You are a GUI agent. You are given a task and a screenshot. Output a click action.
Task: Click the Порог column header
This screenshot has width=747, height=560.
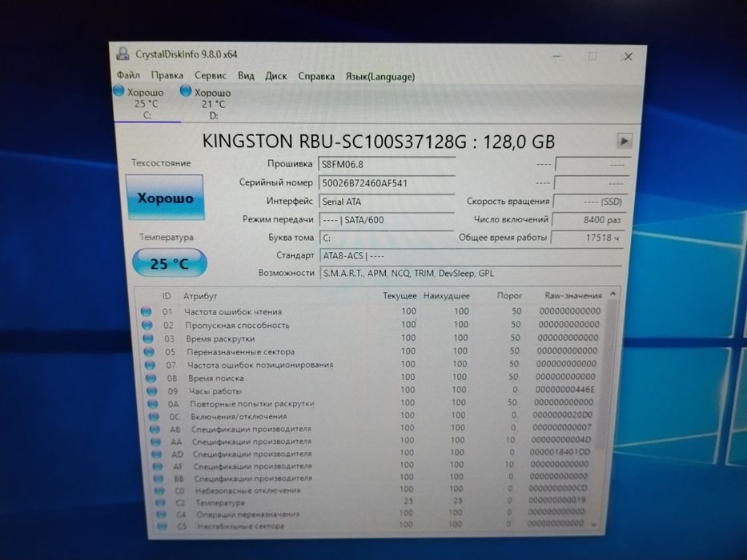(509, 296)
